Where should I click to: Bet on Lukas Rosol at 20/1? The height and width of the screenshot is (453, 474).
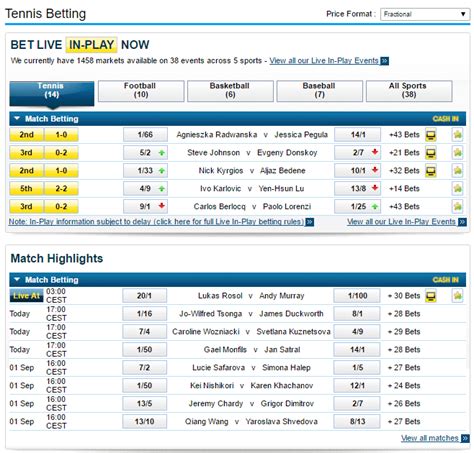145,296
